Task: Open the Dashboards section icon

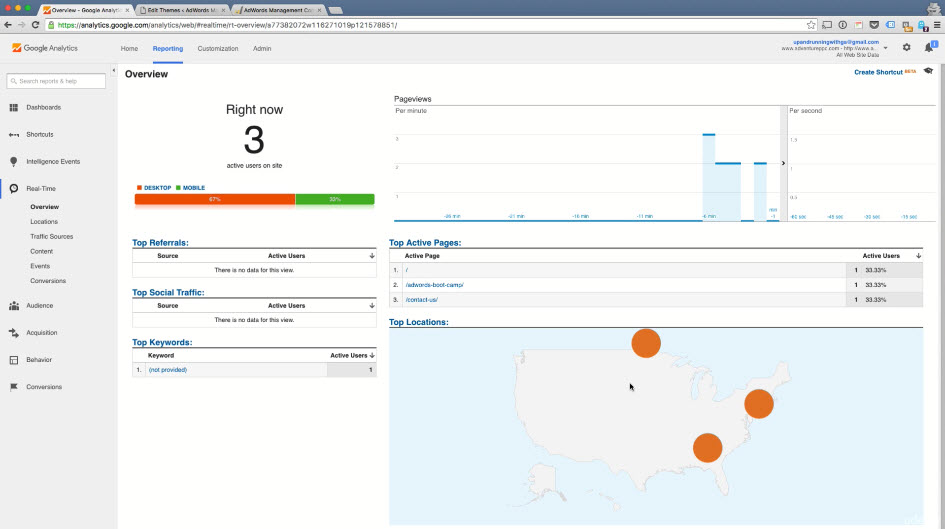Action: [x=14, y=107]
